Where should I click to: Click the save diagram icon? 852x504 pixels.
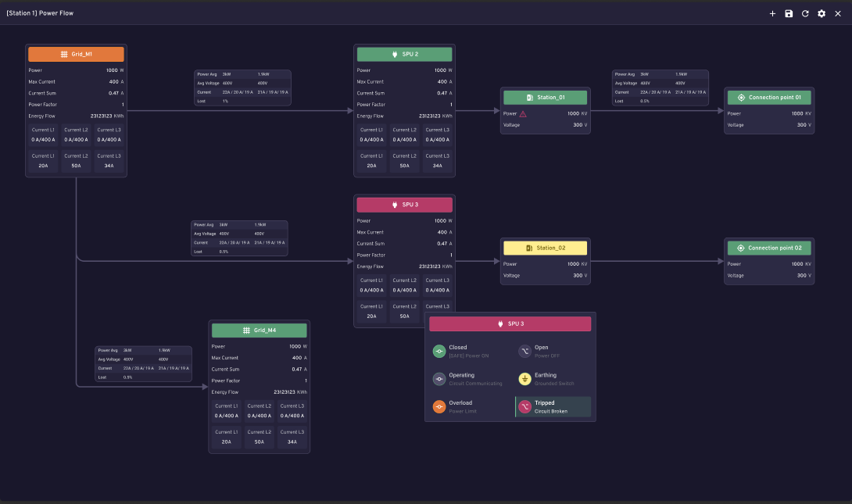tap(789, 13)
